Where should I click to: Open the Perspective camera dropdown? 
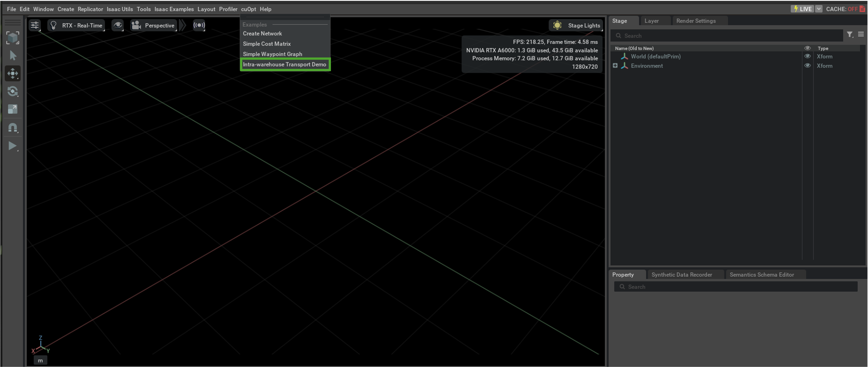point(154,25)
